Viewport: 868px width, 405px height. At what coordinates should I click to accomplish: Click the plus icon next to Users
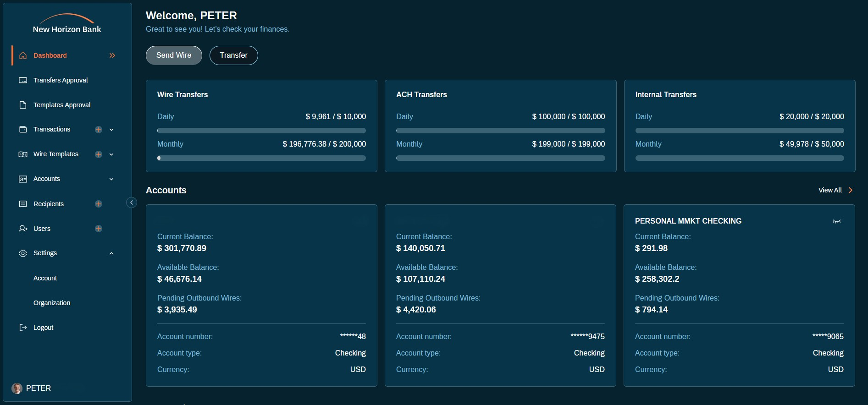[99, 229]
